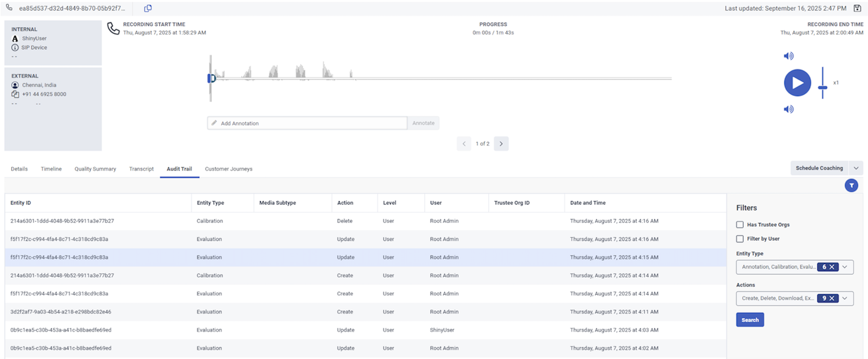868x359 pixels.
Task: Click the Search button in Filters
Action: point(750,320)
